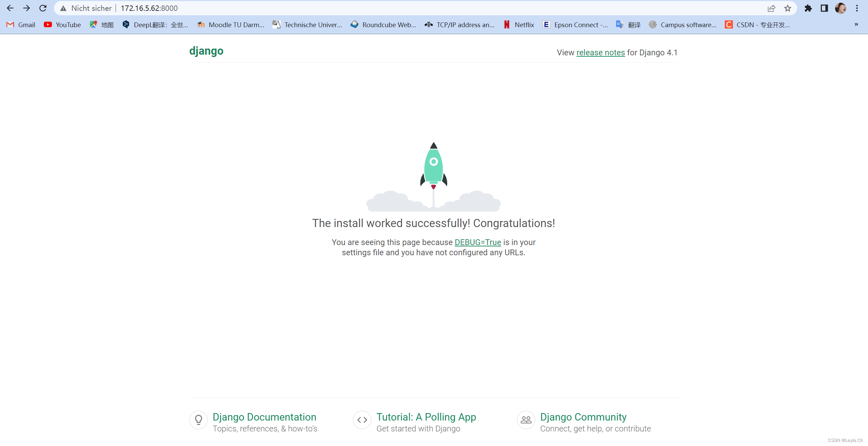Click the Django Community people icon

[526, 420]
